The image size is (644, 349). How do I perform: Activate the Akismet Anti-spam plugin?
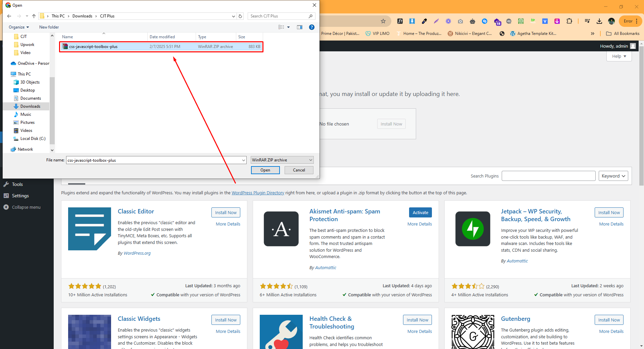tap(420, 212)
